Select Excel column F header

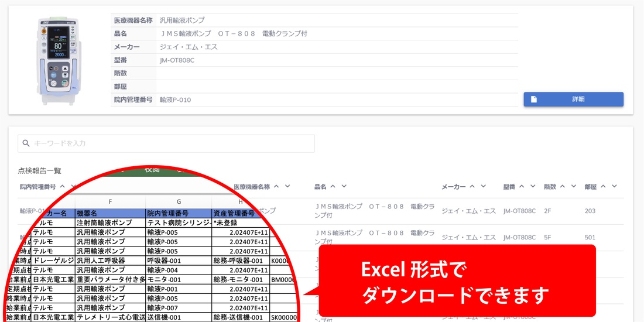coord(110,201)
